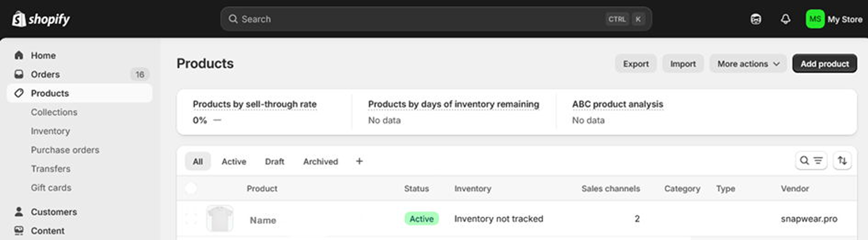This screenshot has height=240, width=868.
Task: Expand the More actions dropdown
Action: click(748, 64)
